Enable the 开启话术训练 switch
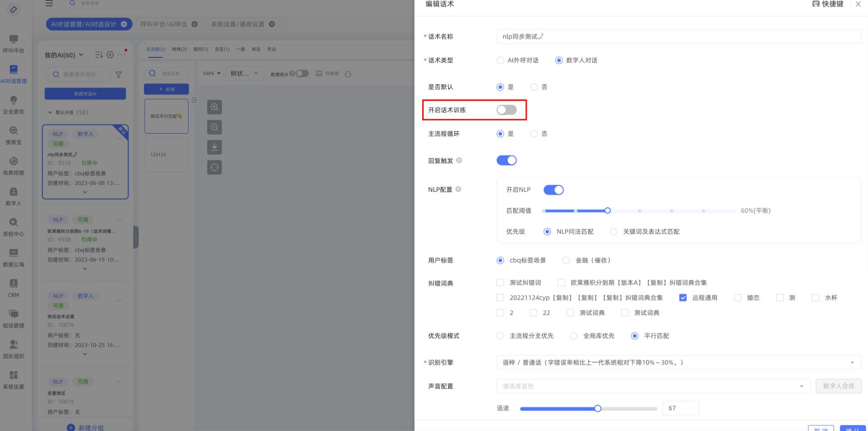This screenshot has width=868, height=431. click(x=506, y=110)
